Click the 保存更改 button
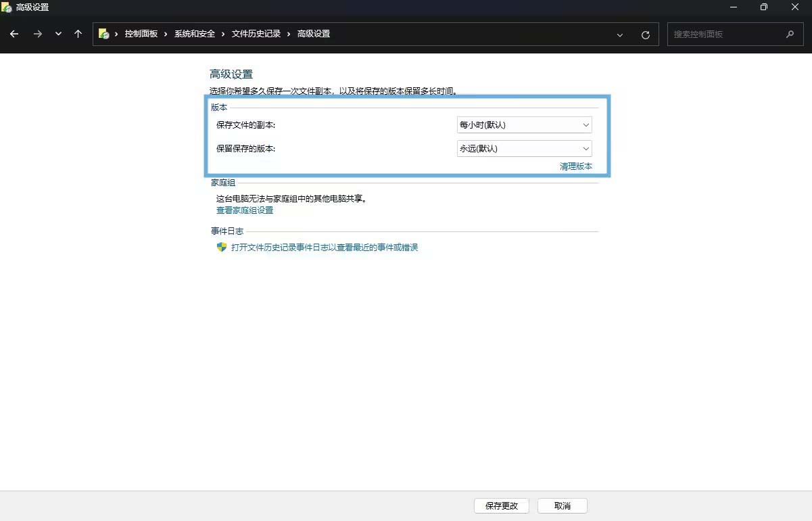This screenshot has height=521, width=812. 501,506
